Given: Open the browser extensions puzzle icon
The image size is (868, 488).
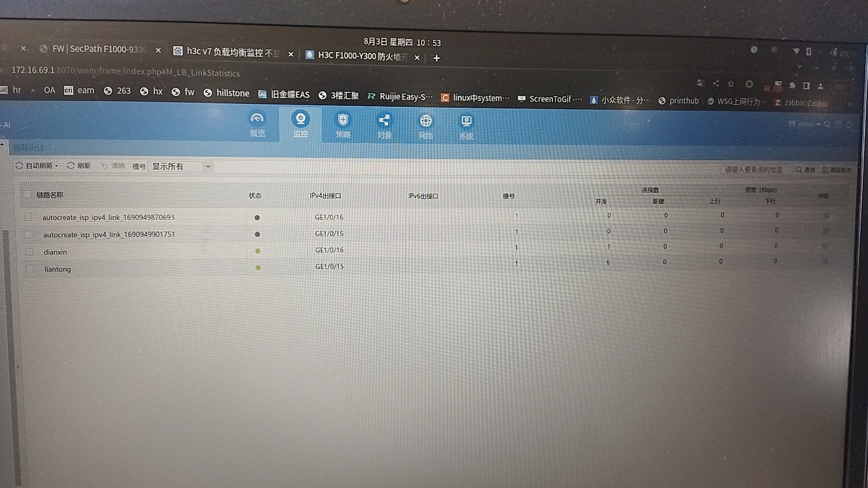Looking at the screenshot, I should [792, 85].
